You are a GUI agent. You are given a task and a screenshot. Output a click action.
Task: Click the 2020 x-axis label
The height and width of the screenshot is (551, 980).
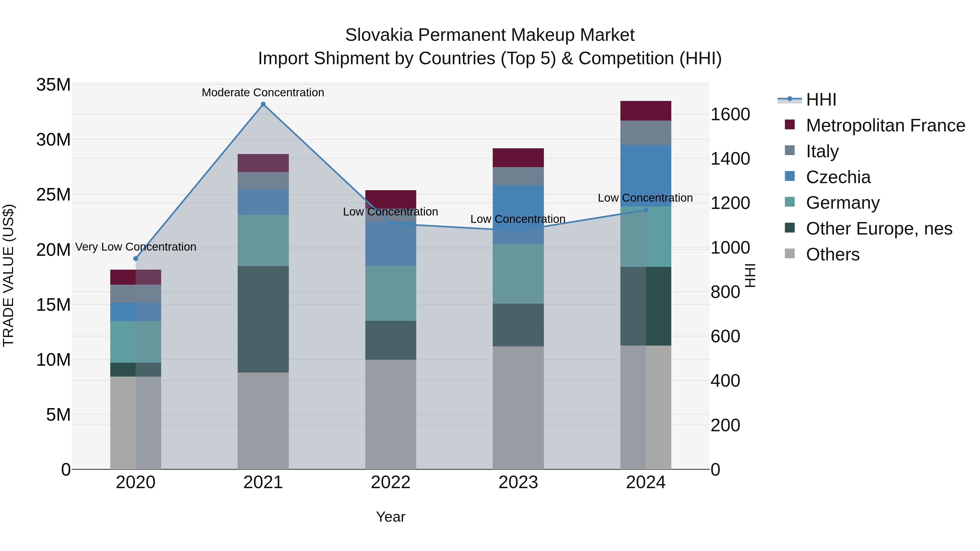click(136, 482)
